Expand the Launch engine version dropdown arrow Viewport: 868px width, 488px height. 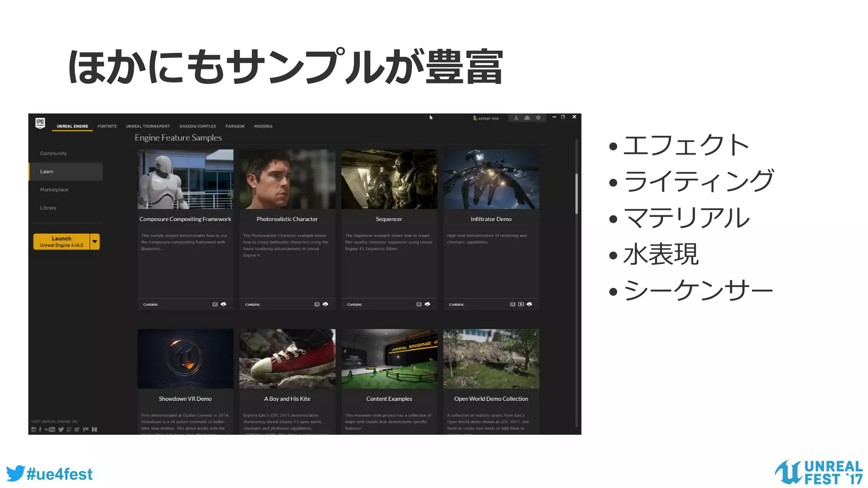95,242
